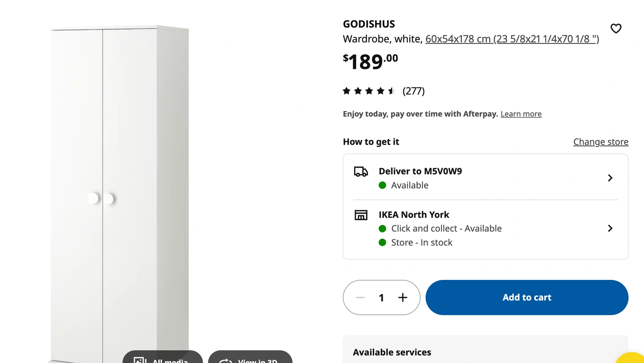The image size is (644, 363).
Task: Expand the IKEA North York chevron
Action: coord(610,228)
